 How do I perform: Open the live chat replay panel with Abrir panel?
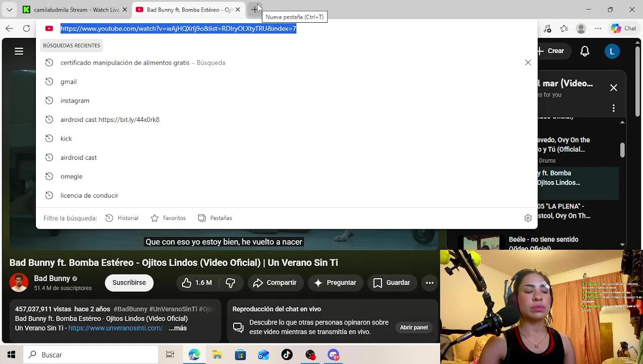point(414,328)
